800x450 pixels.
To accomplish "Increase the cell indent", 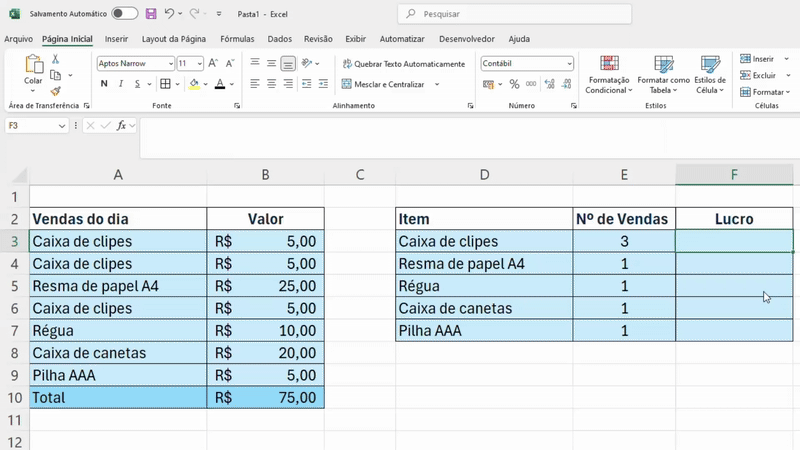I will click(x=323, y=84).
